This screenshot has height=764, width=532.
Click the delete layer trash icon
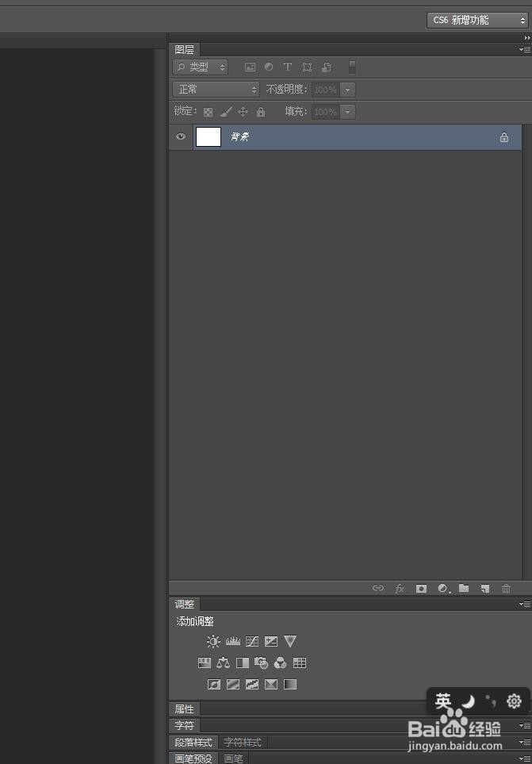506,589
